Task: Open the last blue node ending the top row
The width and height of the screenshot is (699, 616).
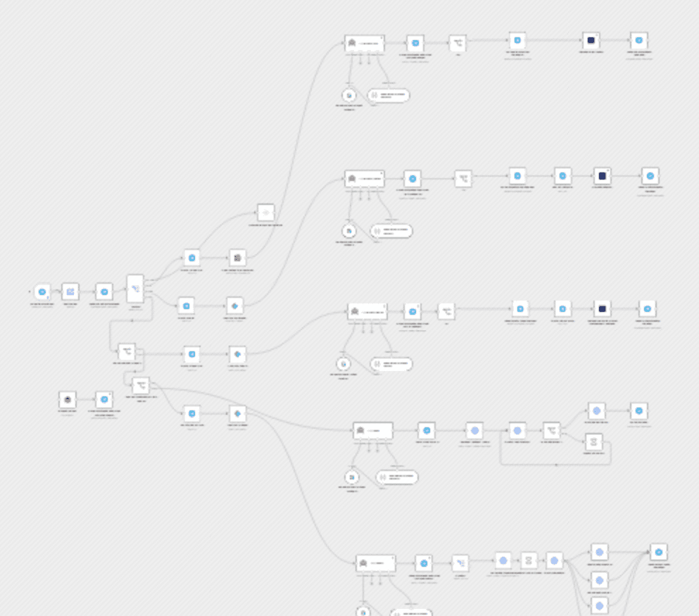Action: click(639, 41)
